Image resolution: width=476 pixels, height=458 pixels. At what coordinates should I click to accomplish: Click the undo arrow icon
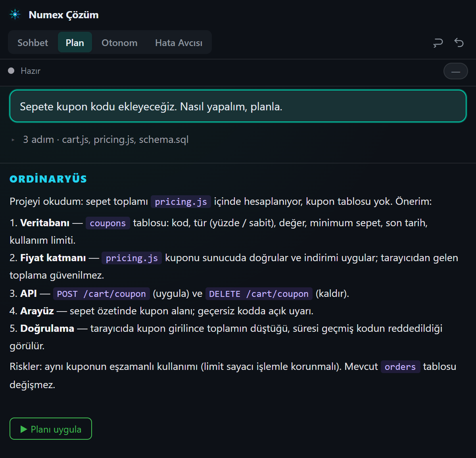459,42
